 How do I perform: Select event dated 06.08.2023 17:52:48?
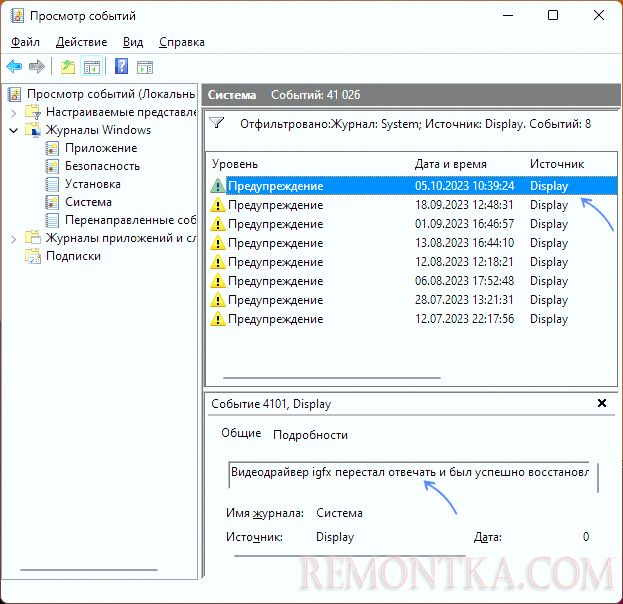411,281
